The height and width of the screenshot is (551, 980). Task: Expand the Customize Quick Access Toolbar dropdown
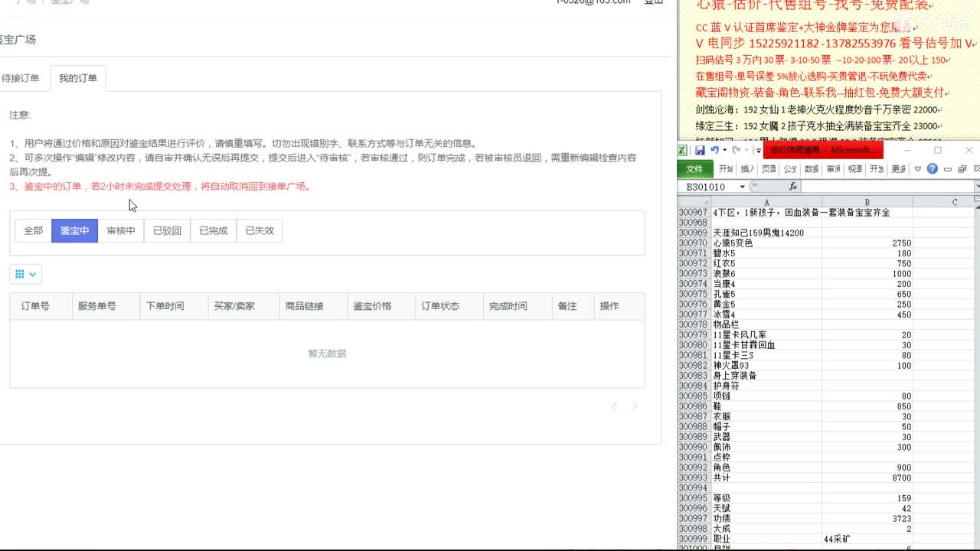[759, 151]
